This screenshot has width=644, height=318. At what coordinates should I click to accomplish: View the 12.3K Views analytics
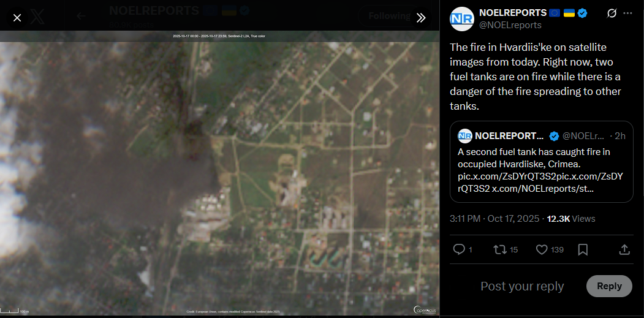[x=571, y=219]
